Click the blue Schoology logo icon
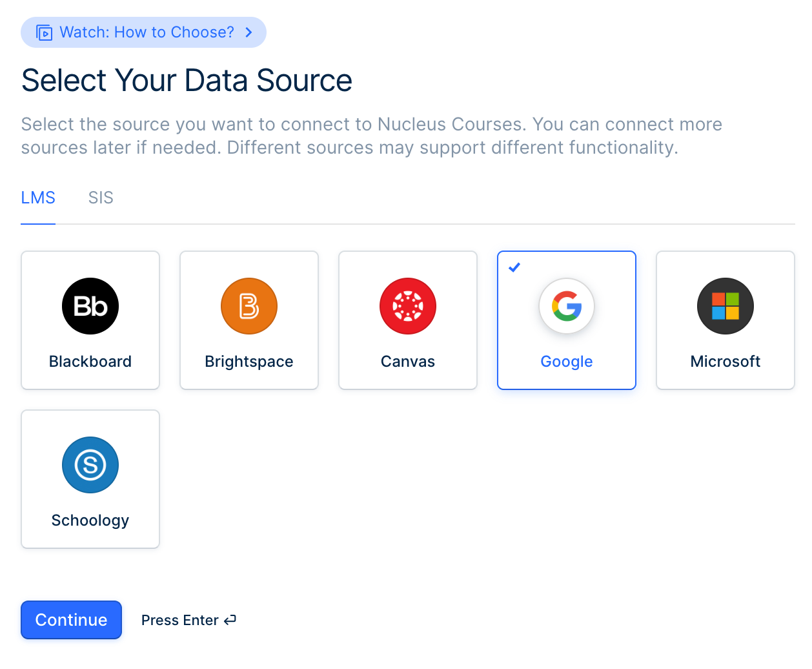Viewport: 812px width, 669px height. [x=90, y=465]
